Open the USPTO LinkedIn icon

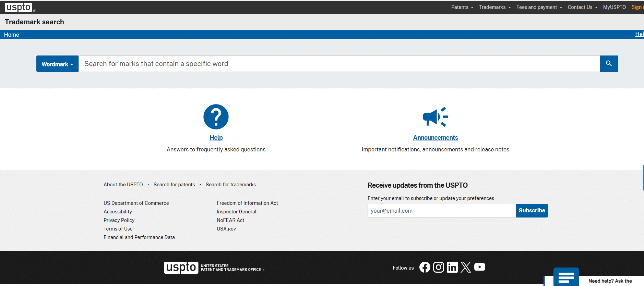pyautogui.click(x=452, y=267)
